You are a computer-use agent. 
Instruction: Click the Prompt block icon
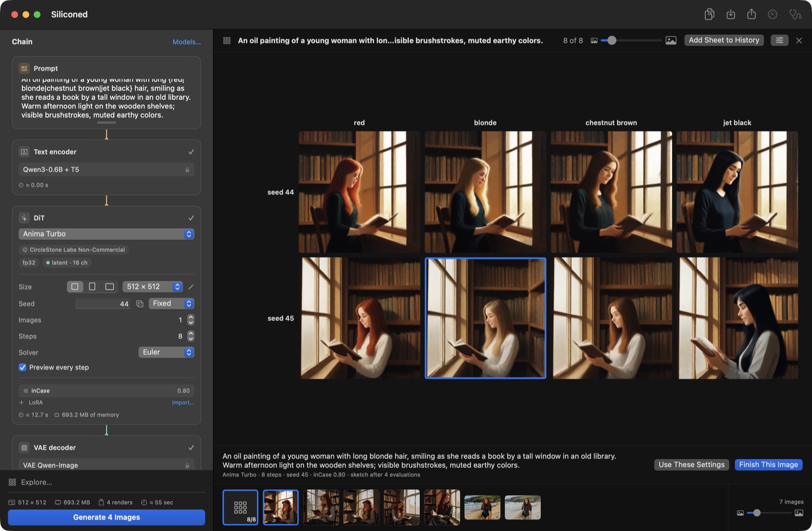tap(24, 68)
